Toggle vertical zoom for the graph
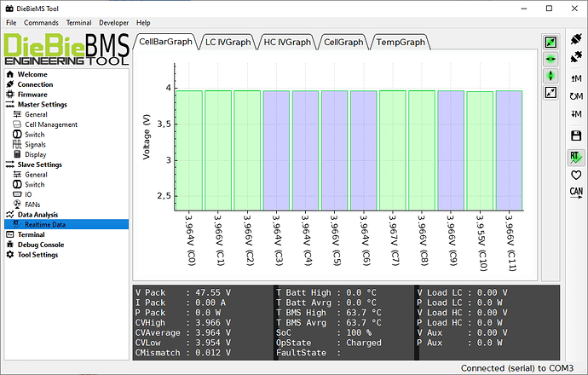 click(x=551, y=76)
